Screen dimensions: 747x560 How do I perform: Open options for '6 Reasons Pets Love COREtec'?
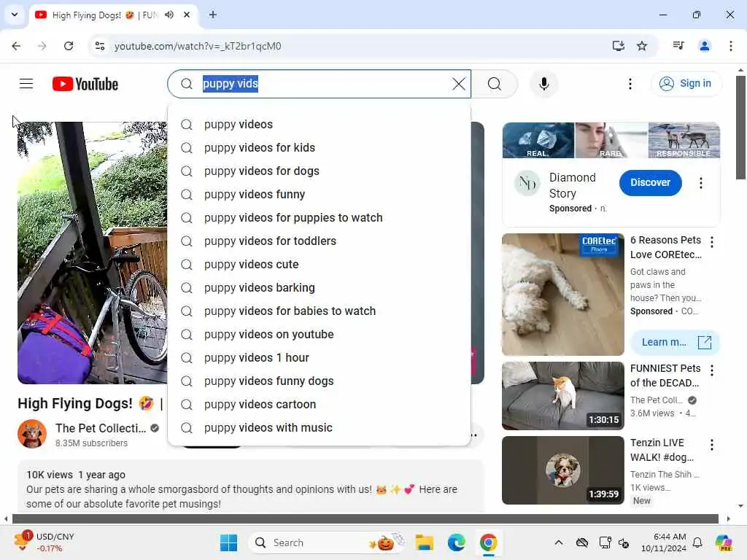(x=712, y=242)
